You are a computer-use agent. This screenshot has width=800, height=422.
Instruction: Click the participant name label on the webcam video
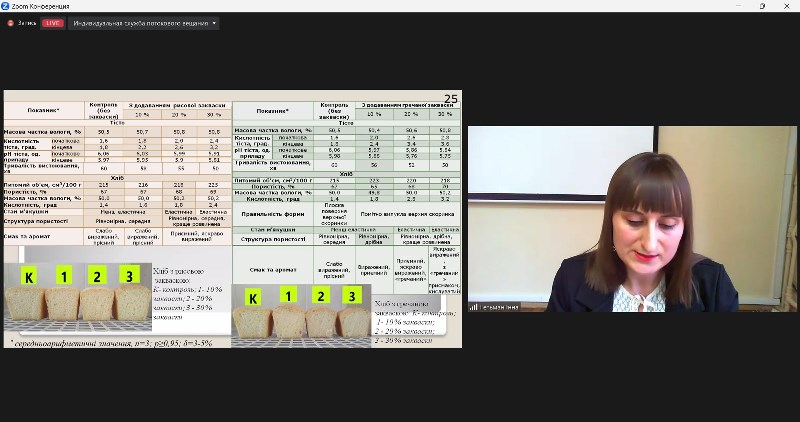click(497, 307)
